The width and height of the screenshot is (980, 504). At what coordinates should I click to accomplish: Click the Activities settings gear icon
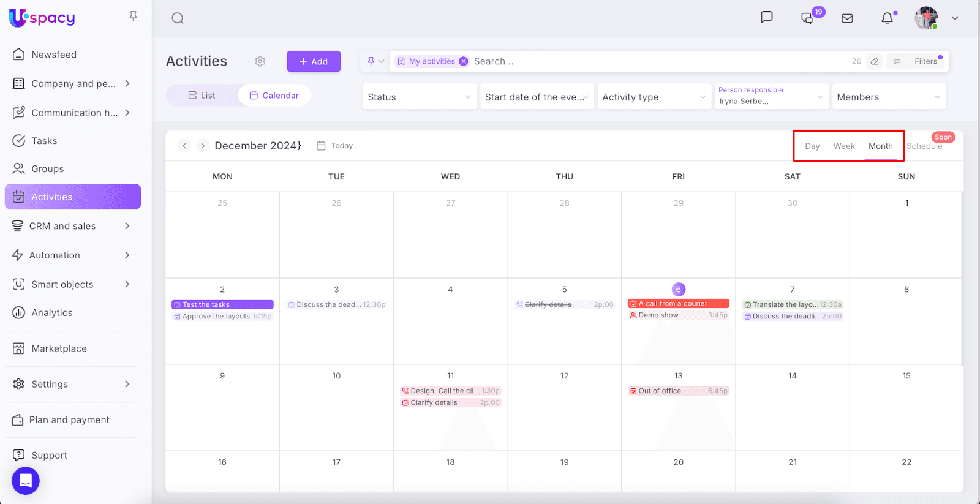[x=260, y=61]
